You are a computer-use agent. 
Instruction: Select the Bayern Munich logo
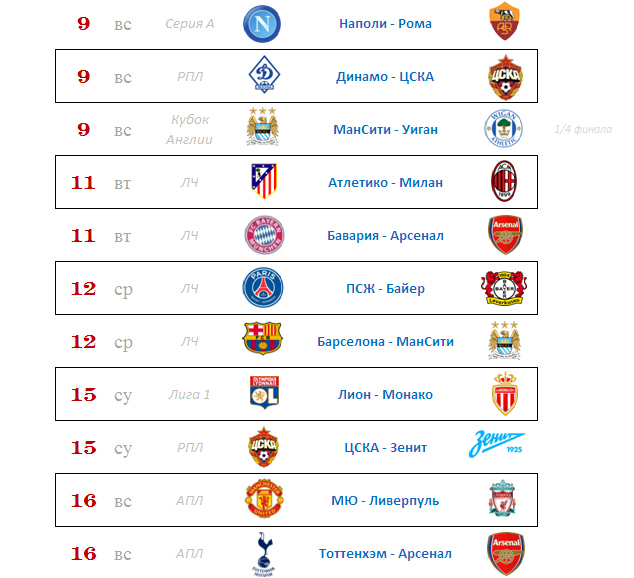(x=262, y=235)
